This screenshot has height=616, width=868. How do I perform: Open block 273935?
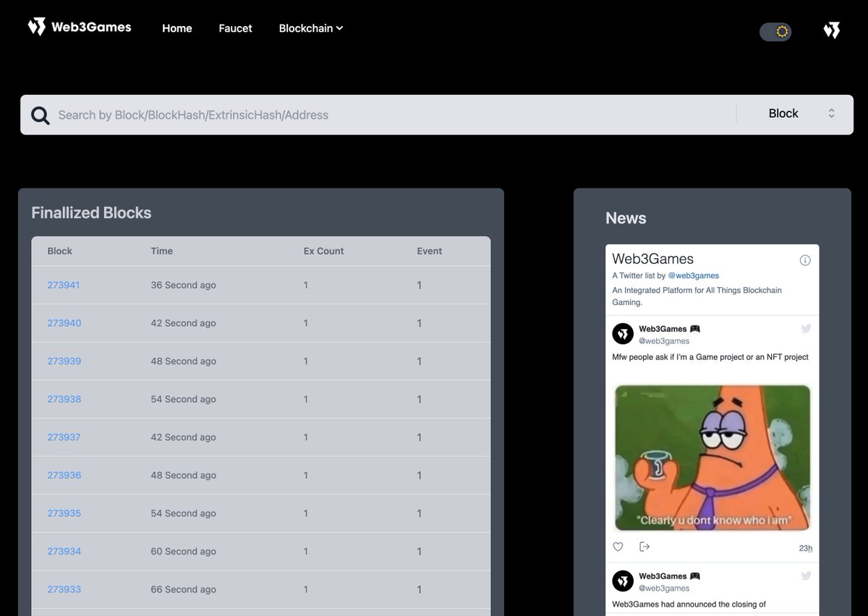[64, 513]
